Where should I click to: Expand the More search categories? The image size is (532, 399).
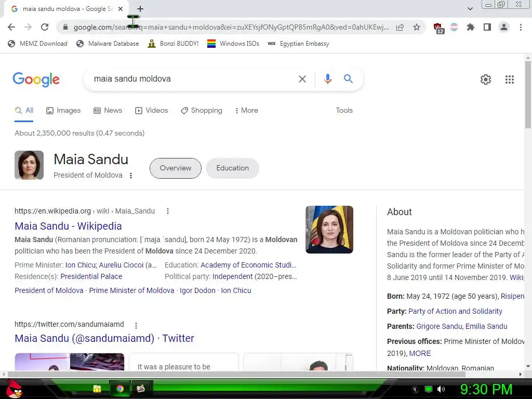[x=247, y=111]
